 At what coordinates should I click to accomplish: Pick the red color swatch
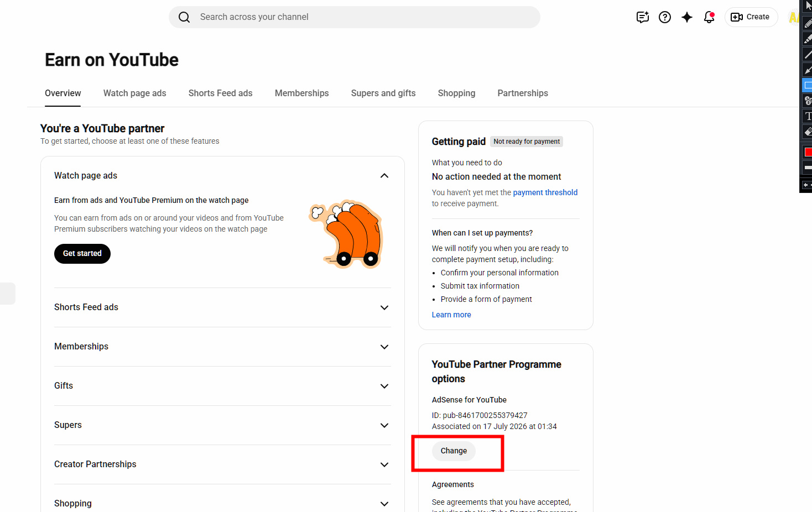point(808,152)
